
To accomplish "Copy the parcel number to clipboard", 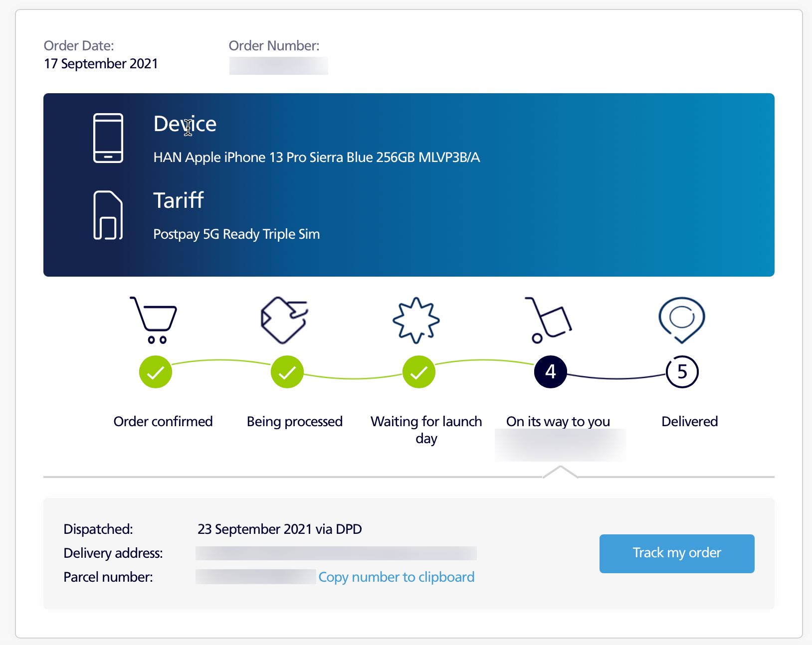I will click(396, 577).
